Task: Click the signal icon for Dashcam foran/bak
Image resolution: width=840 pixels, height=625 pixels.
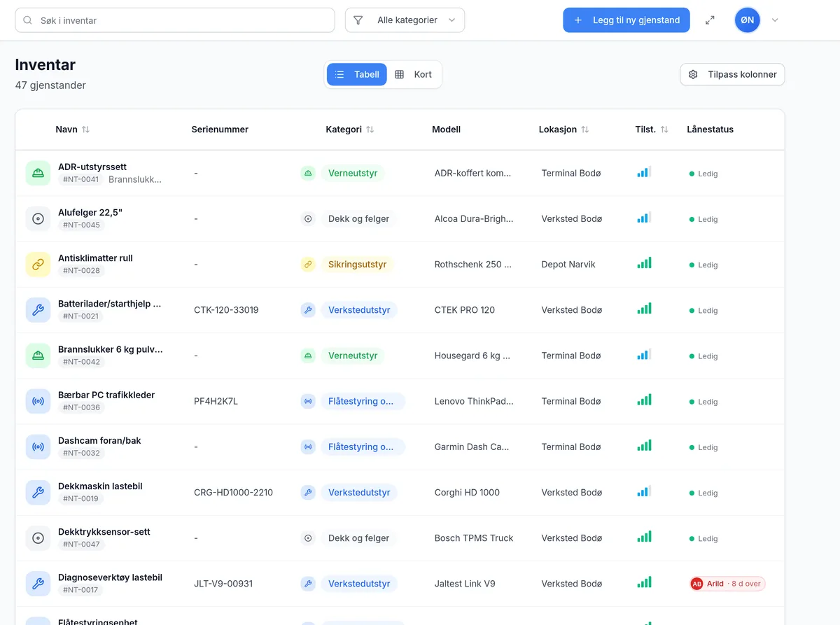Action: (38, 447)
